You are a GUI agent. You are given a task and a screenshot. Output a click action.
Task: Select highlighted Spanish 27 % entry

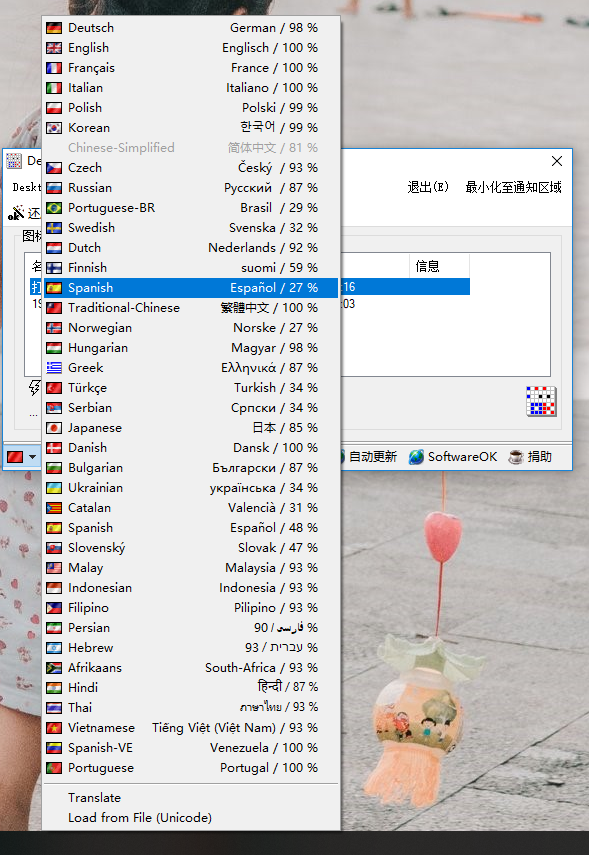click(190, 288)
